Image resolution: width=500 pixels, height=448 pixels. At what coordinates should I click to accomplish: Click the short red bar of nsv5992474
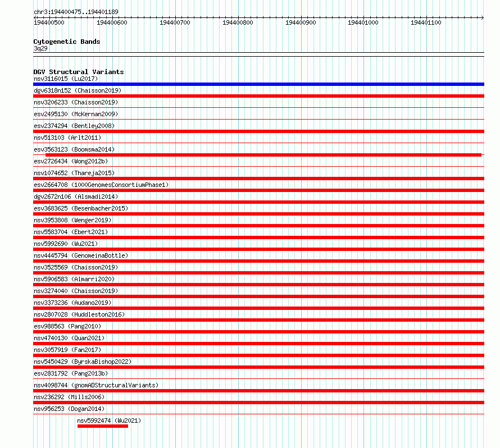pyautogui.click(x=103, y=426)
